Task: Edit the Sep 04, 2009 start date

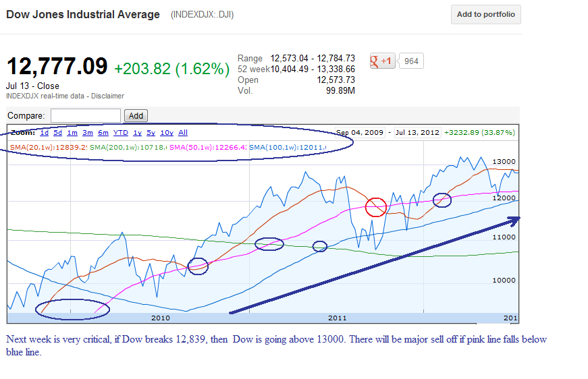Action: tap(360, 133)
